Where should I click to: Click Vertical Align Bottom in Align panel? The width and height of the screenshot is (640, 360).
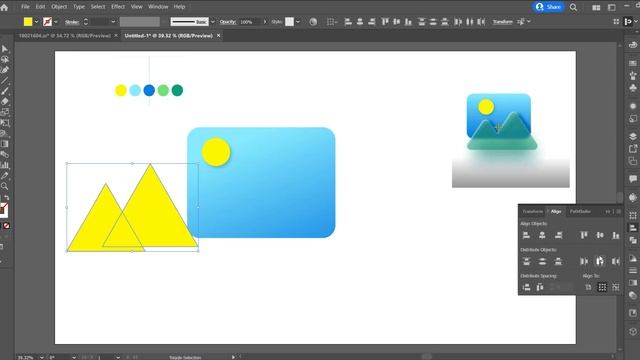616,235
